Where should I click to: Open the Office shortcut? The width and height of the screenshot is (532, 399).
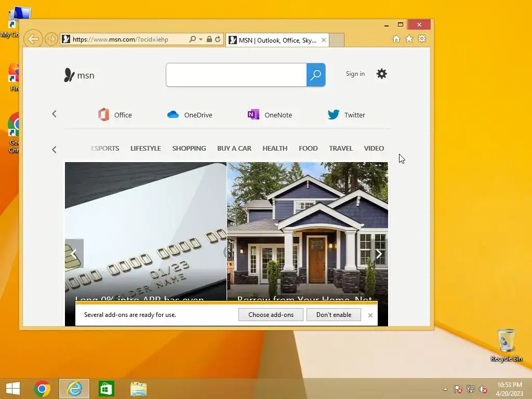115,115
